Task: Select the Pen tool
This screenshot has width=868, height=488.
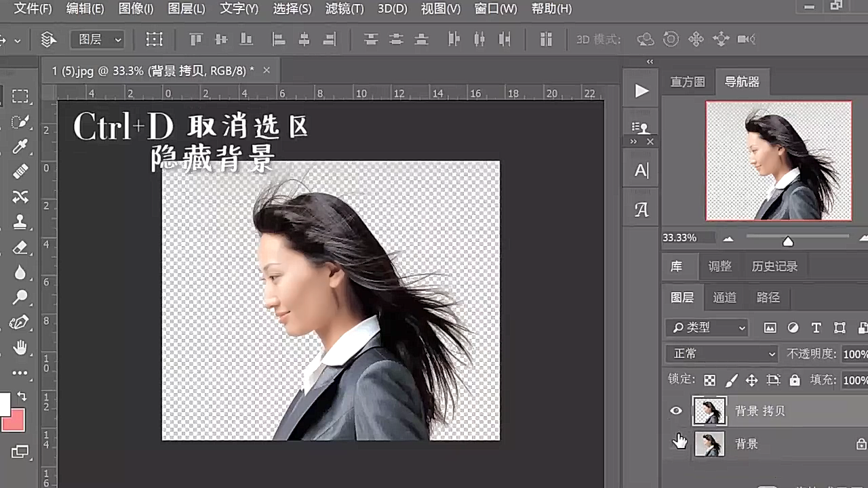Action: click(x=20, y=322)
